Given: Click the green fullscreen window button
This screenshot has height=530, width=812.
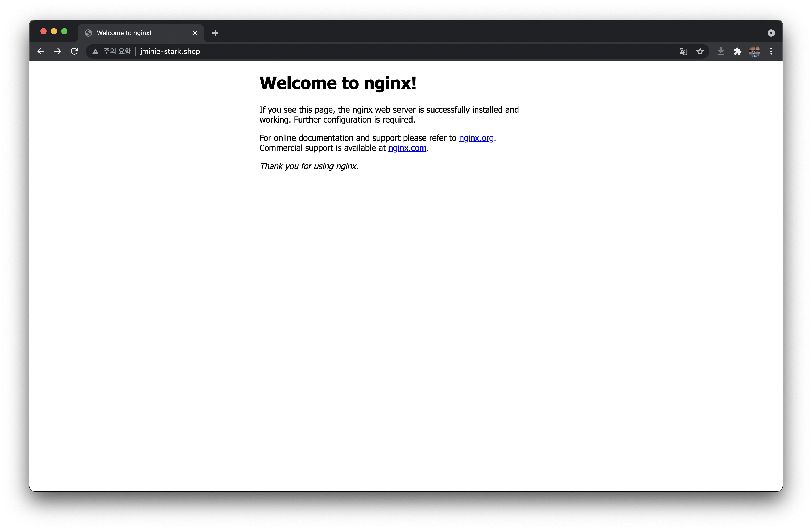Looking at the screenshot, I should [x=64, y=31].
